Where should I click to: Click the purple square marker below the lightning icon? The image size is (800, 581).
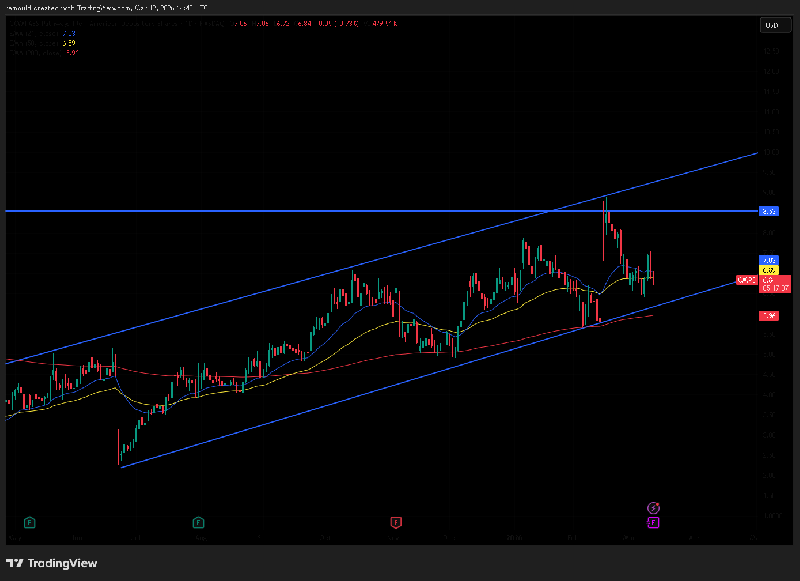(x=653, y=522)
